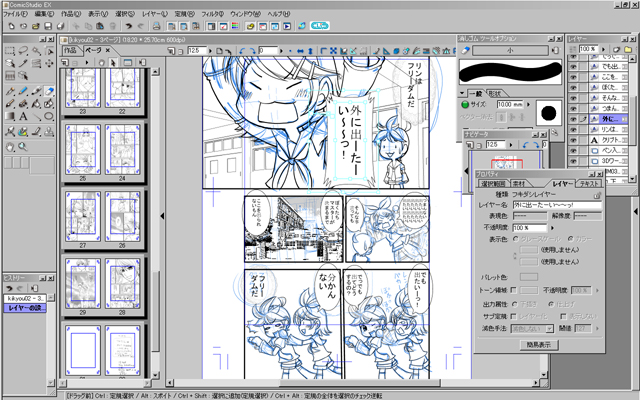Collapse the page list with left-pointing triangle
This screenshot has height=400, width=640.
[x=162, y=216]
